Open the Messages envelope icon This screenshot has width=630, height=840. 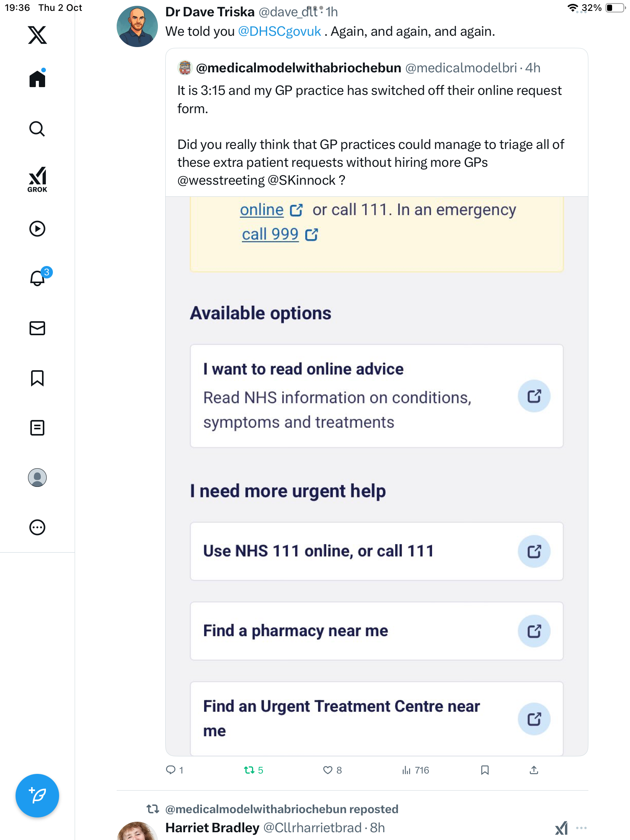point(37,328)
